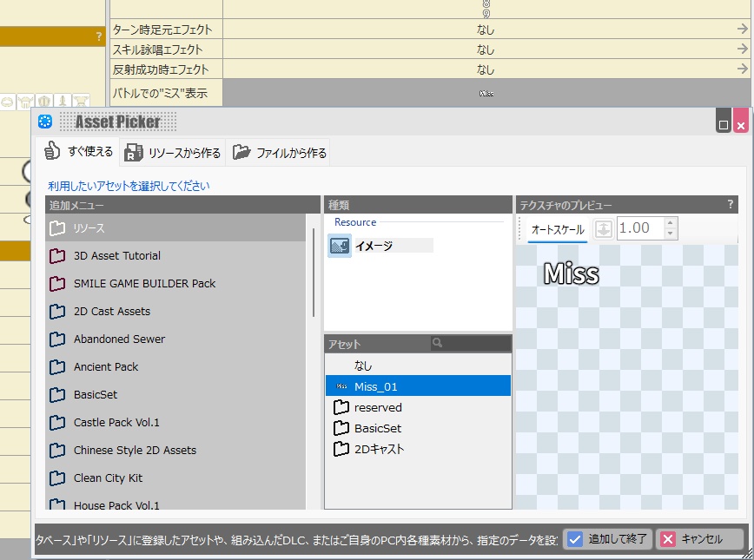Close the Asset Picker window
This screenshot has height=560, width=754.
[x=740, y=120]
